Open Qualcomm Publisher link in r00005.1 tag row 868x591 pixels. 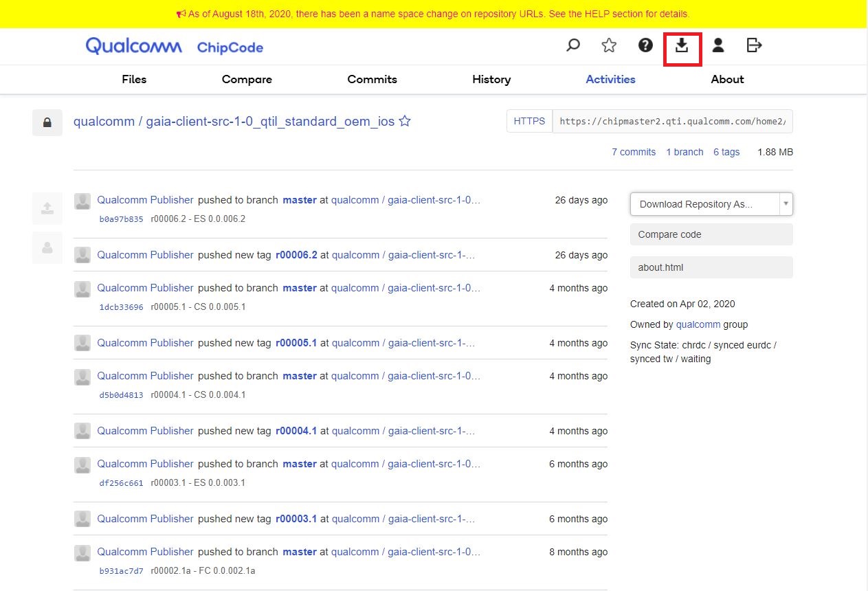[x=146, y=343]
